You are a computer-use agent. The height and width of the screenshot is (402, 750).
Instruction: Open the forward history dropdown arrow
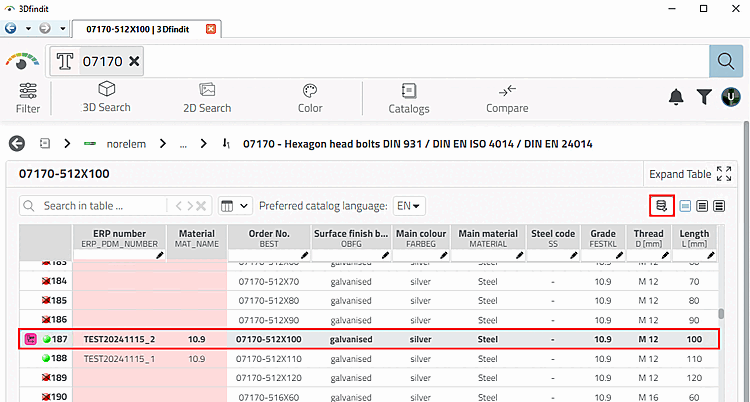tap(63, 29)
